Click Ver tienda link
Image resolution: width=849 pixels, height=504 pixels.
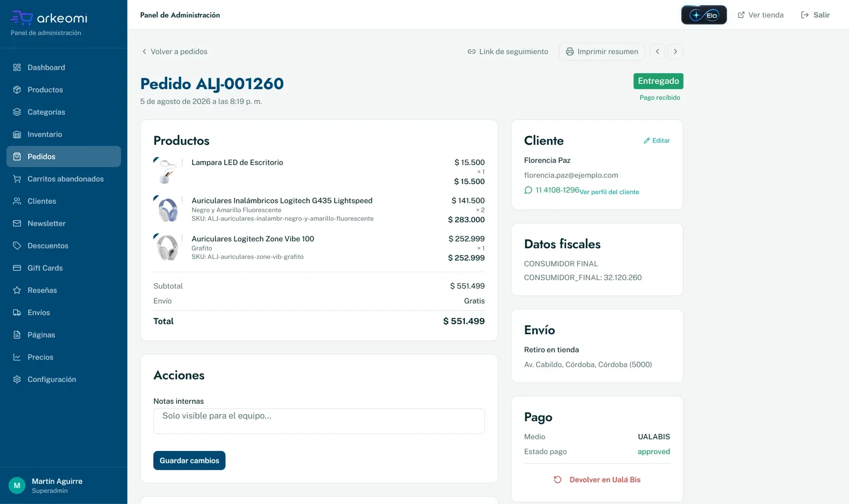coord(760,15)
